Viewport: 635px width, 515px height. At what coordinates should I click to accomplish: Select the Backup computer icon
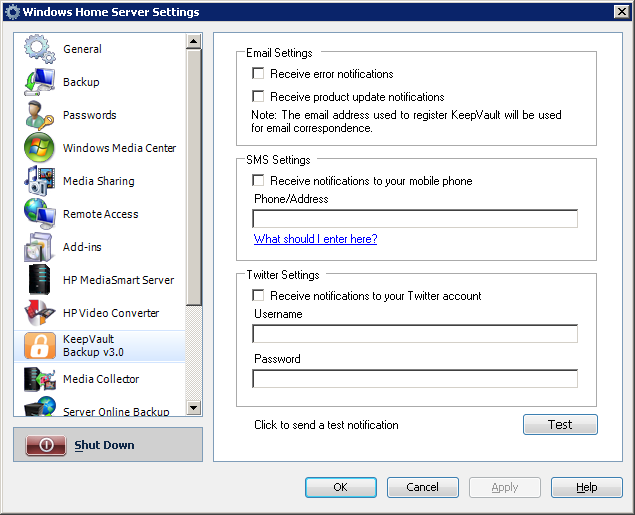pos(39,82)
